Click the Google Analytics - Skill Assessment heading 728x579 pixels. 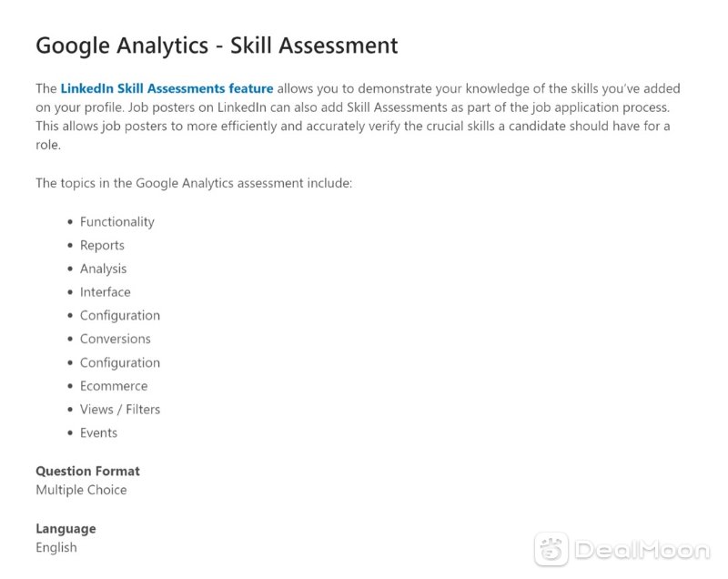click(217, 46)
